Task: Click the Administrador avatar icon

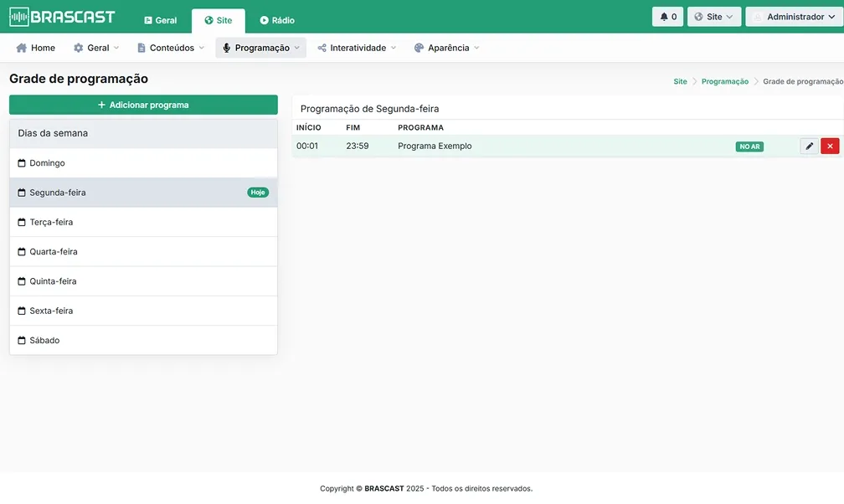Action: (757, 17)
